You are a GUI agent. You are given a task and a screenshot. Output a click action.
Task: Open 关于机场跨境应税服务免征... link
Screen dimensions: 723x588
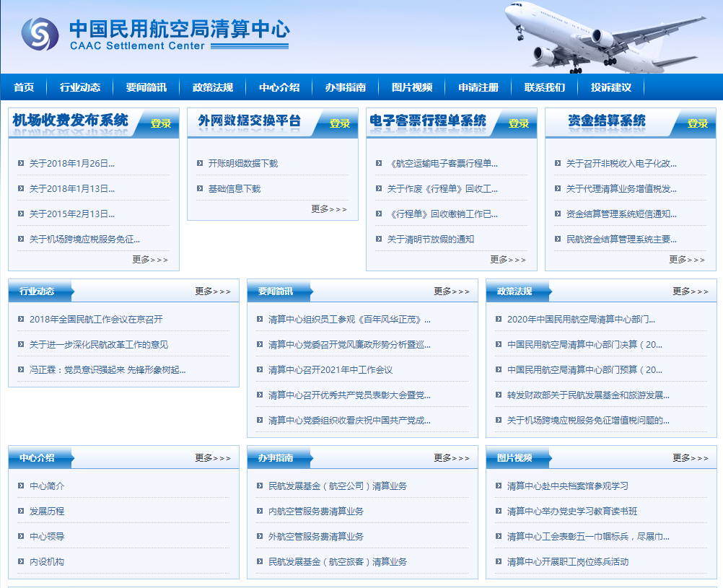84,240
